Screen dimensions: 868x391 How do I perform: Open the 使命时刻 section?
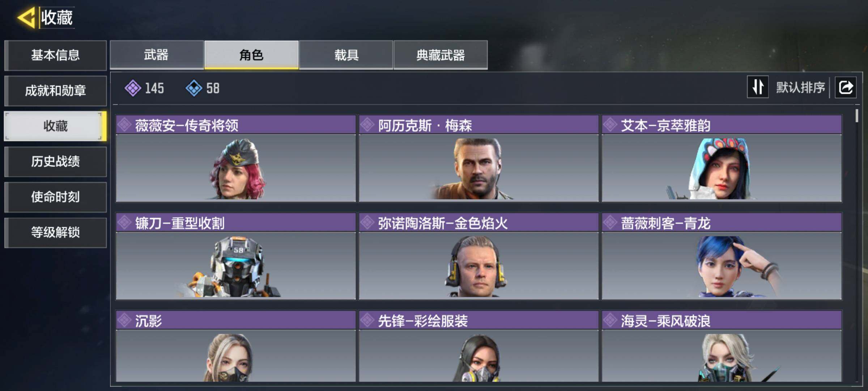[55, 197]
